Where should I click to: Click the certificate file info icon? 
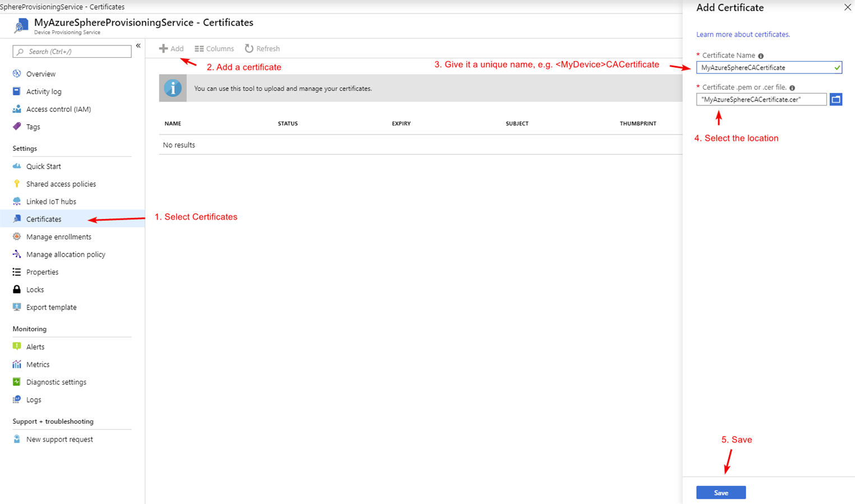(x=792, y=88)
